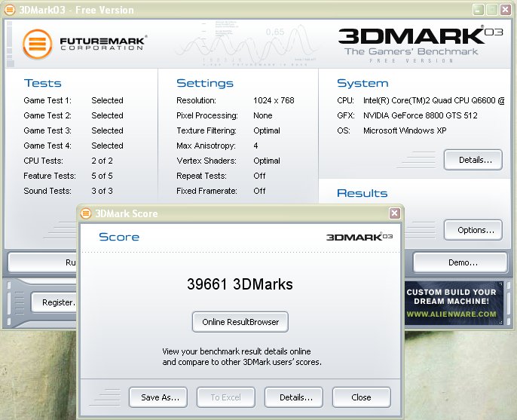This screenshot has width=517, height=420.
Task: Close the 3DMark03 main window
Action: tap(506, 10)
